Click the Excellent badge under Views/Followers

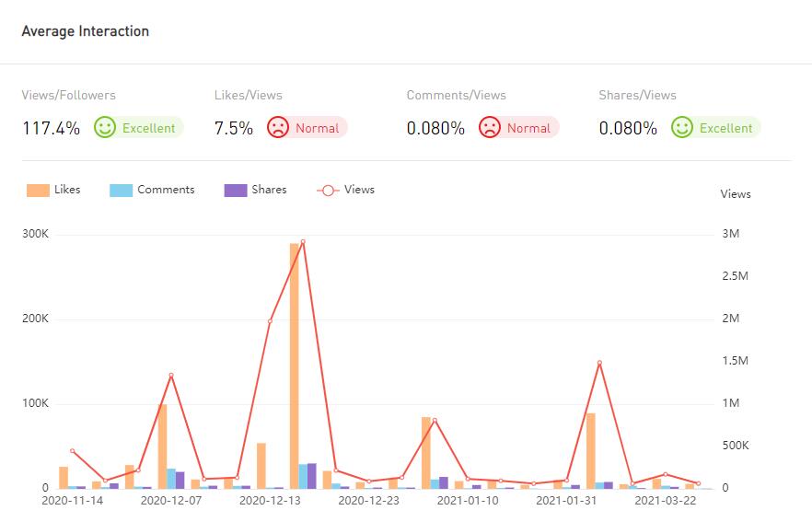pyautogui.click(x=148, y=128)
